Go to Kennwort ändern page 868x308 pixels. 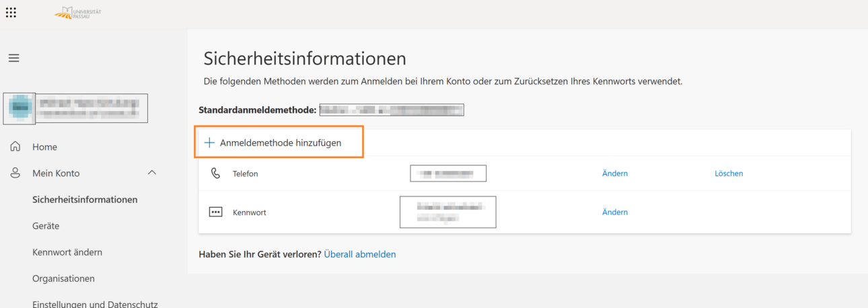click(67, 252)
